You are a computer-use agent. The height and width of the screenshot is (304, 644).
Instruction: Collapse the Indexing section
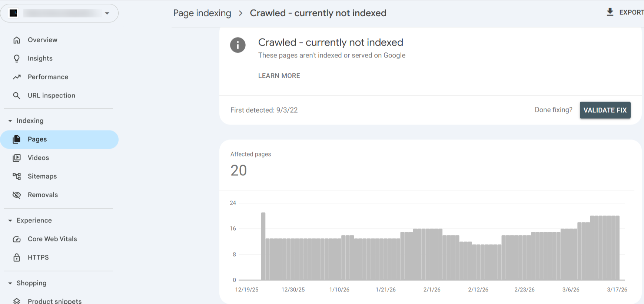click(x=10, y=121)
